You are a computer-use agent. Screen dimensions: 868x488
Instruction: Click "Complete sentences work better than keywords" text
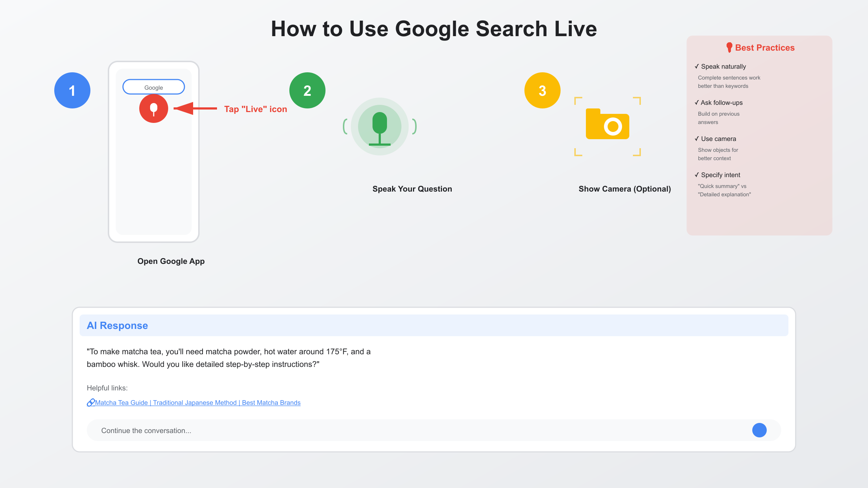pyautogui.click(x=729, y=82)
